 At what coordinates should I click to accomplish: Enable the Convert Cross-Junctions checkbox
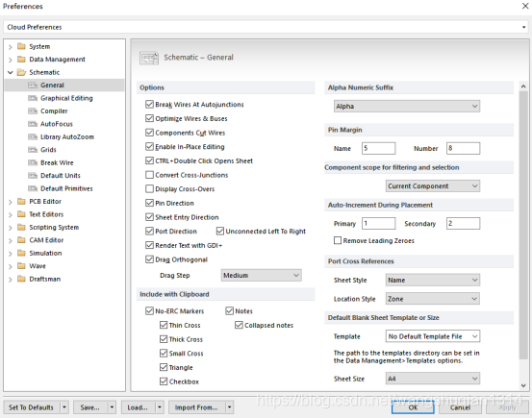[149, 175]
